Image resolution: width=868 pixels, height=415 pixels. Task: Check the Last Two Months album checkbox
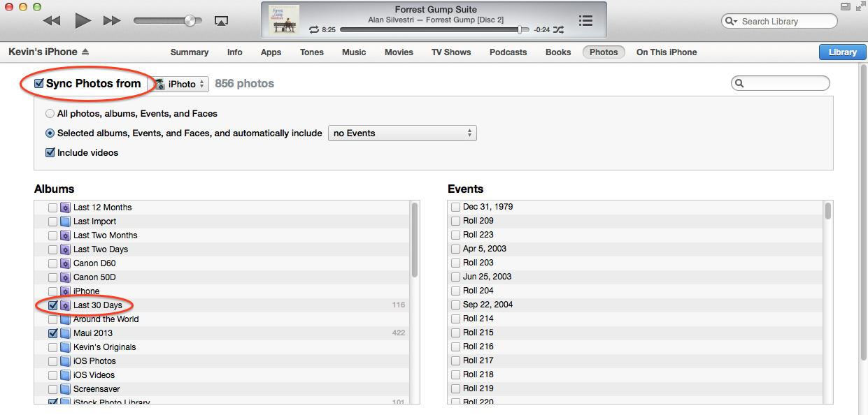click(52, 235)
